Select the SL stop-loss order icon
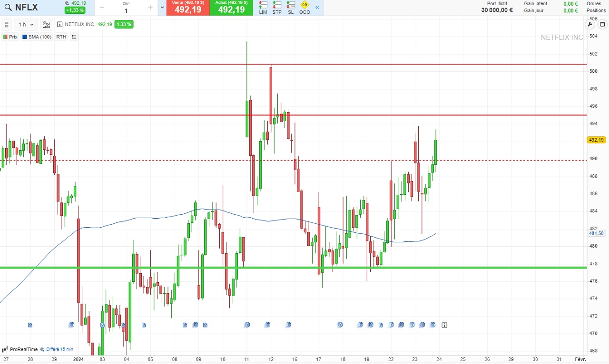 coord(291,8)
